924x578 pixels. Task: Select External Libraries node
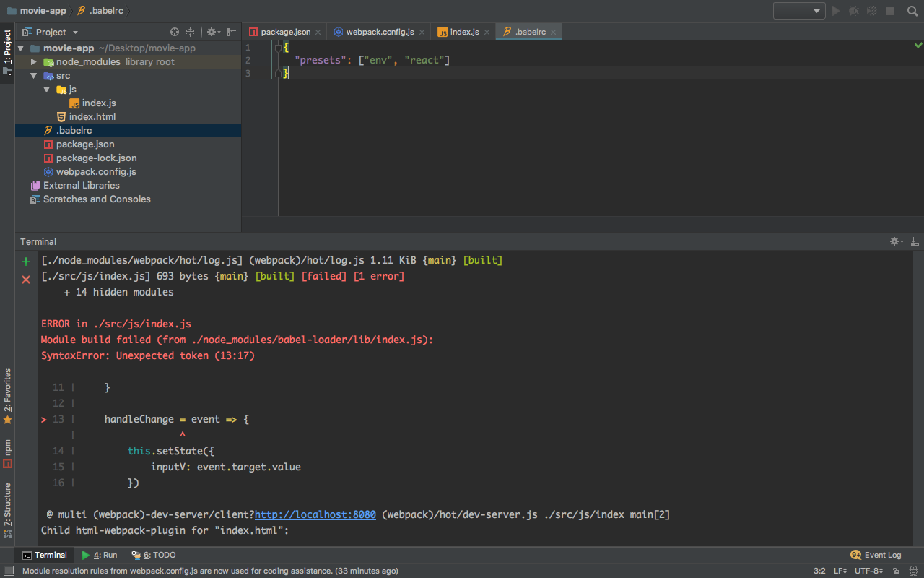pos(82,186)
